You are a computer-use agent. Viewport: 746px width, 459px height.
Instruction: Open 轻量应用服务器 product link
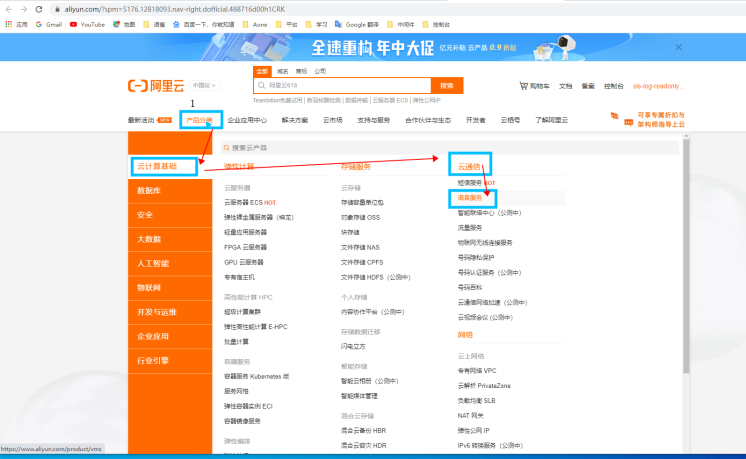(x=245, y=232)
